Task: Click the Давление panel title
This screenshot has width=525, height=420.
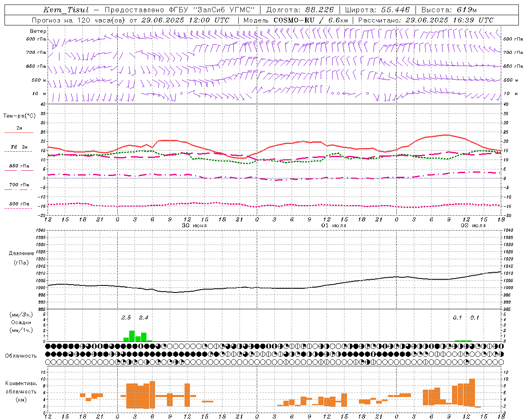Action: pyautogui.click(x=21, y=253)
